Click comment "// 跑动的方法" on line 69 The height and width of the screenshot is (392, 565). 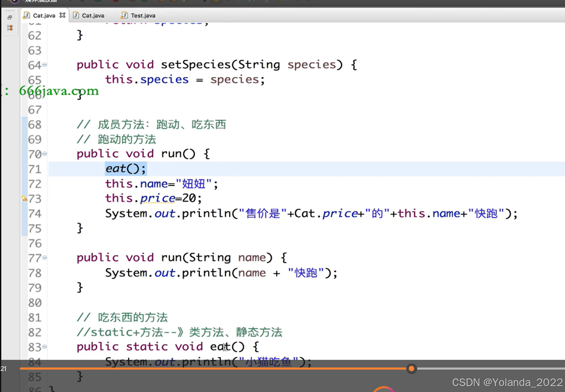tap(116, 139)
